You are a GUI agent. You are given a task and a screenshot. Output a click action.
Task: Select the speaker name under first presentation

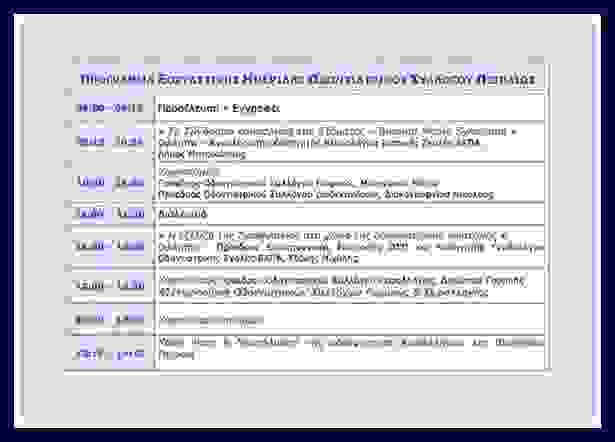[201, 155]
